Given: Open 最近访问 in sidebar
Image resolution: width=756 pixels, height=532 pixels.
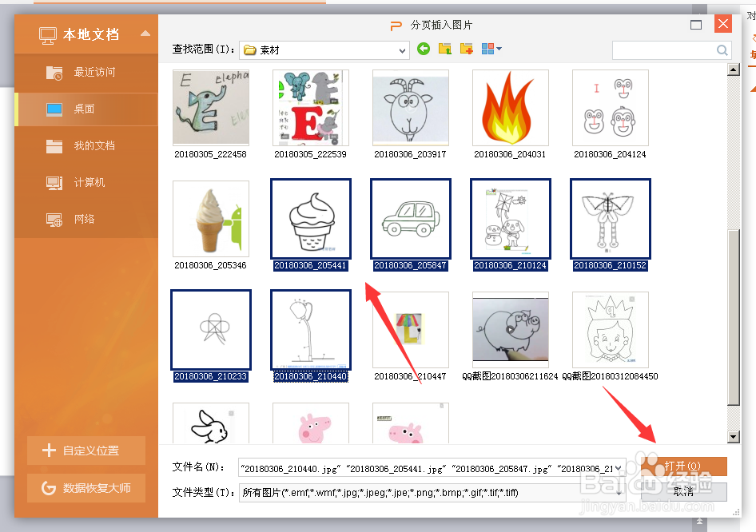Looking at the screenshot, I should point(86,72).
